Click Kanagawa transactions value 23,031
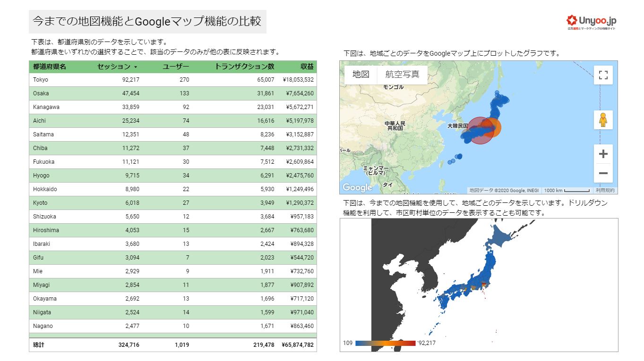644x361 pixels. 266,107
